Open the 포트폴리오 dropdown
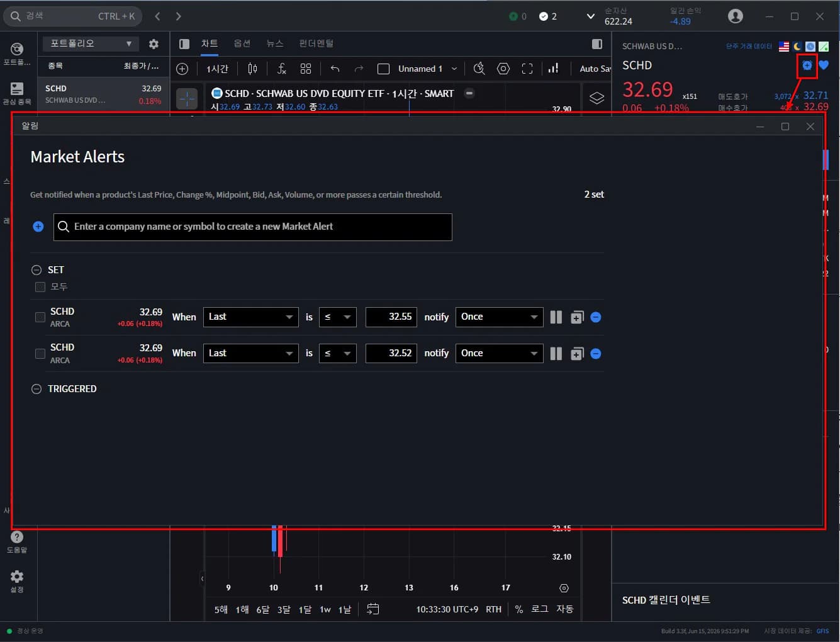 click(x=91, y=43)
